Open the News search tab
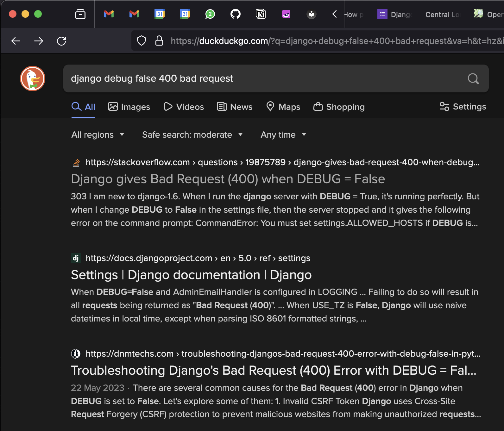 pyautogui.click(x=235, y=107)
